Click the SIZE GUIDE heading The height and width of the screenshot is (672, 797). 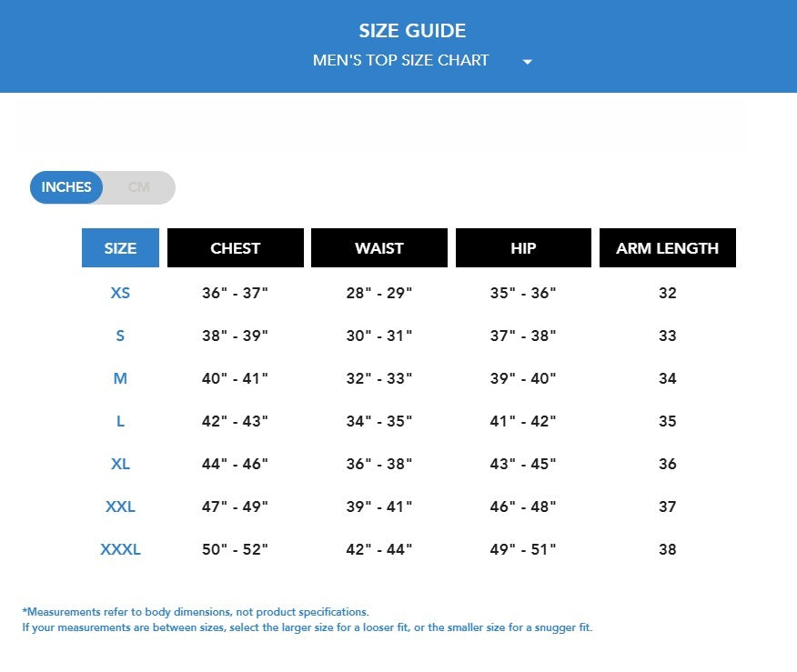(412, 31)
